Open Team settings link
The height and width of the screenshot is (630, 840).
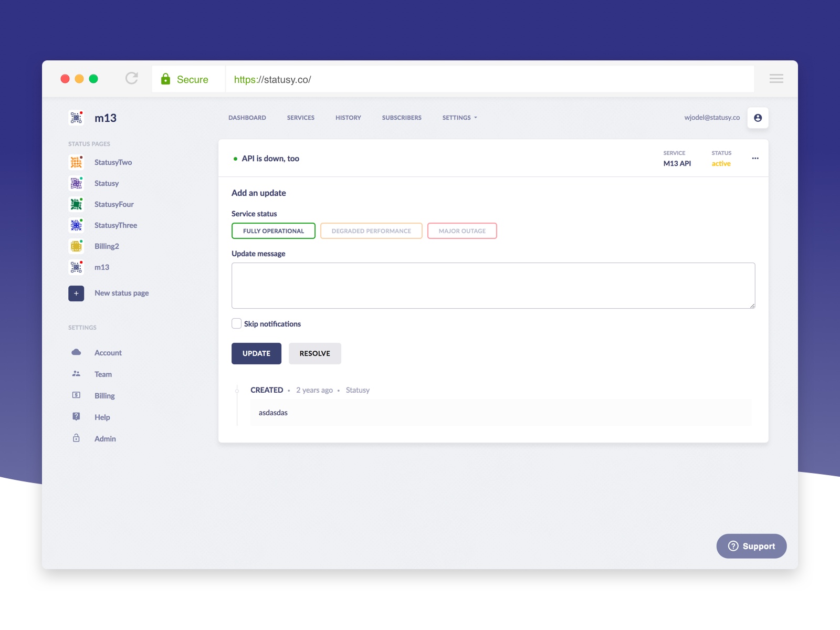pyautogui.click(x=103, y=374)
